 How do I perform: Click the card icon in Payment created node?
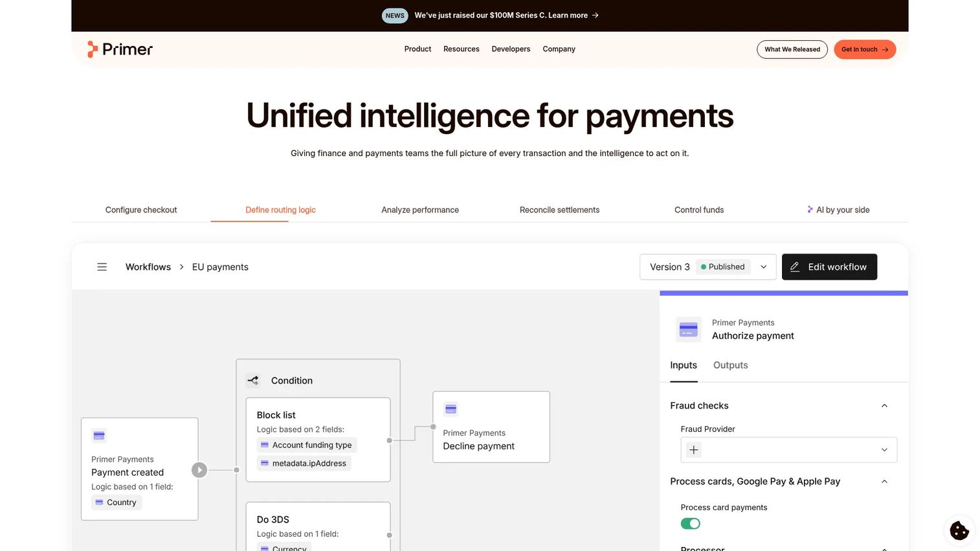point(99,436)
